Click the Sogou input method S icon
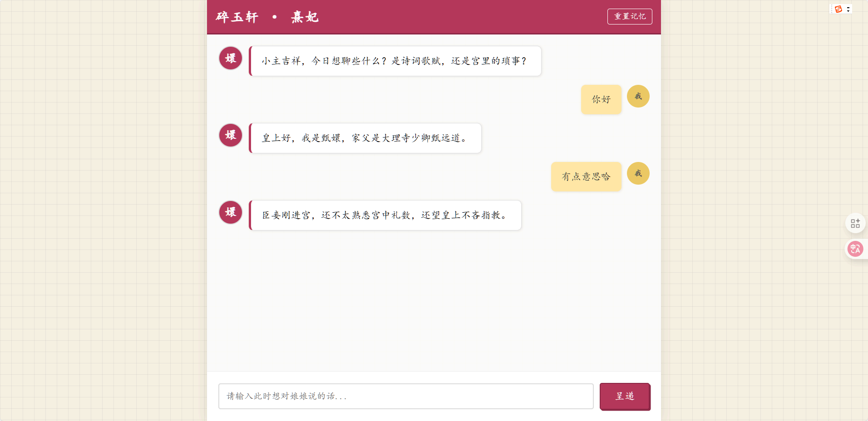This screenshot has height=421, width=868. [x=838, y=9]
